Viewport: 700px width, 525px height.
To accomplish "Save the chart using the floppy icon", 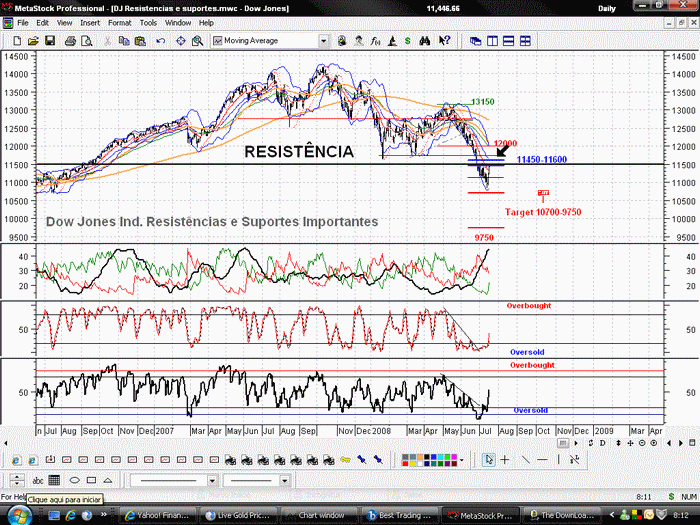I will coord(50,41).
